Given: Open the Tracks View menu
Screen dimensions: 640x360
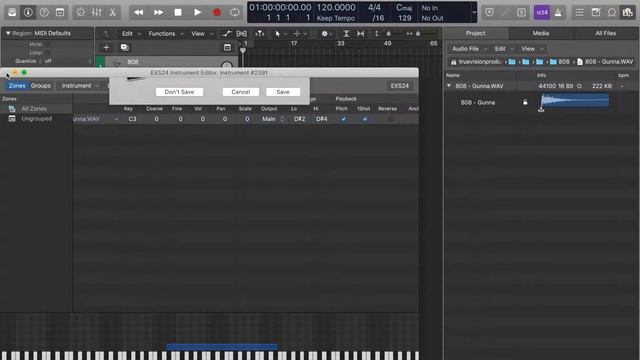Looking at the screenshot, I should point(202,33).
